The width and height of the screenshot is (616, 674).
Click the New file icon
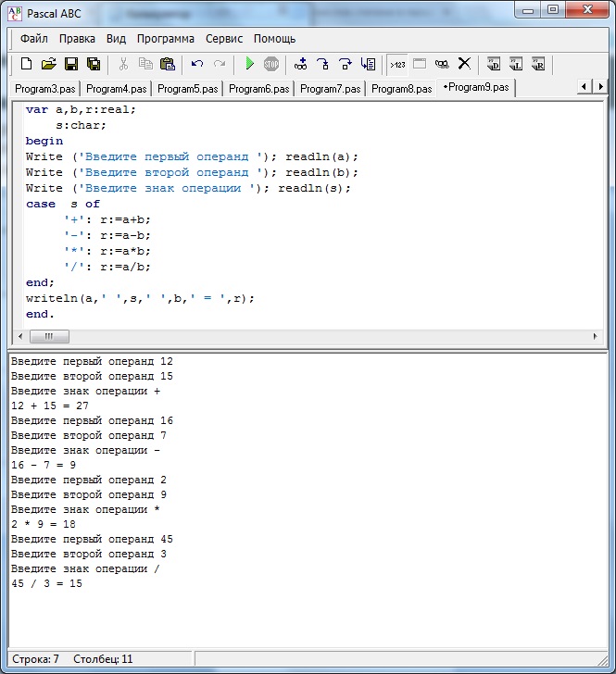26,64
